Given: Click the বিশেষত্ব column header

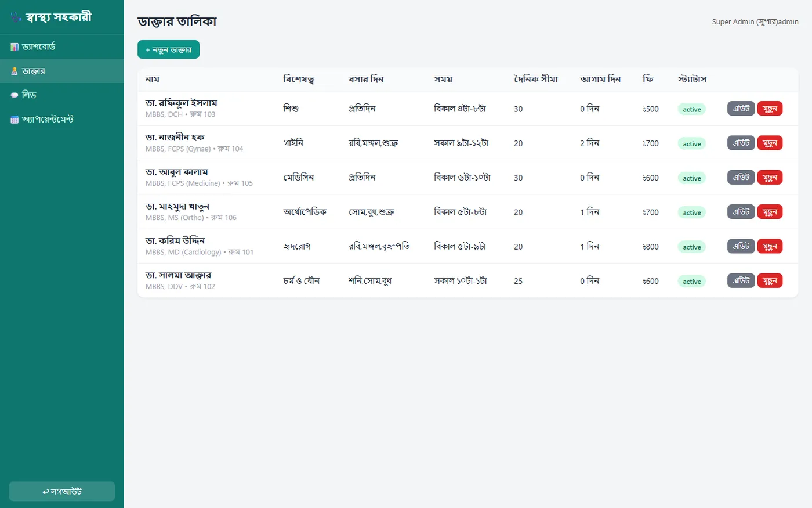Looking at the screenshot, I should [299, 79].
